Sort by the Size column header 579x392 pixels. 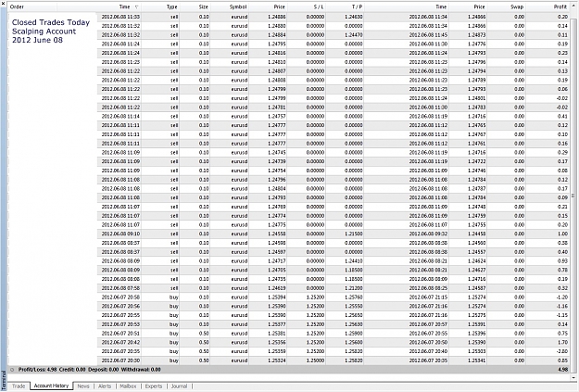[x=204, y=7]
